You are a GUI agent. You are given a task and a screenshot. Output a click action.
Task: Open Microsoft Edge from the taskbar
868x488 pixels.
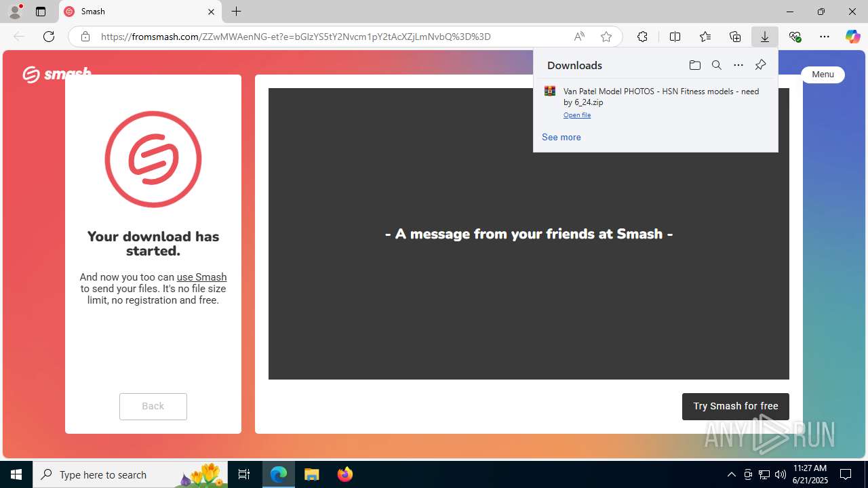pyautogui.click(x=279, y=474)
